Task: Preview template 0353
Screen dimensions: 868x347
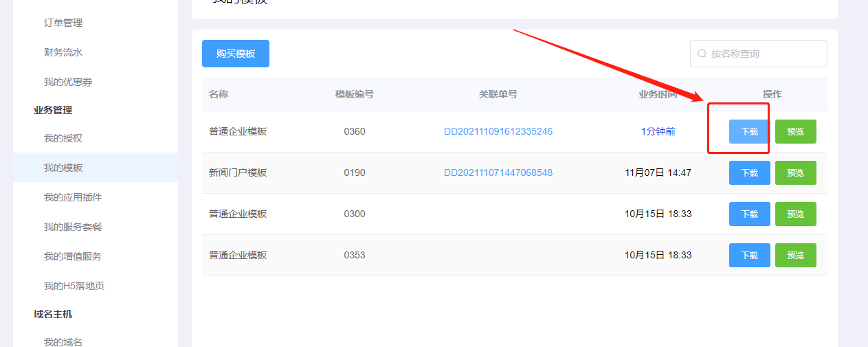Action: pyautogui.click(x=795, y=255)
